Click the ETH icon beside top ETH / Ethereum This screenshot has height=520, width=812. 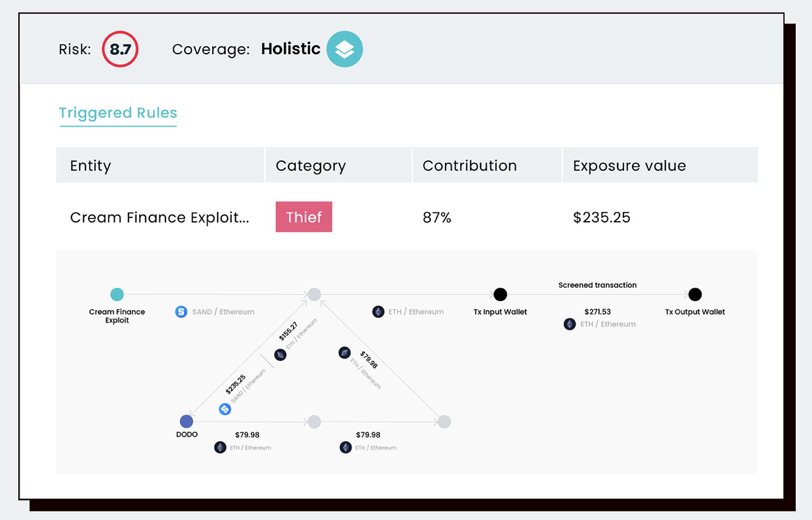click(x=378, y=312)
